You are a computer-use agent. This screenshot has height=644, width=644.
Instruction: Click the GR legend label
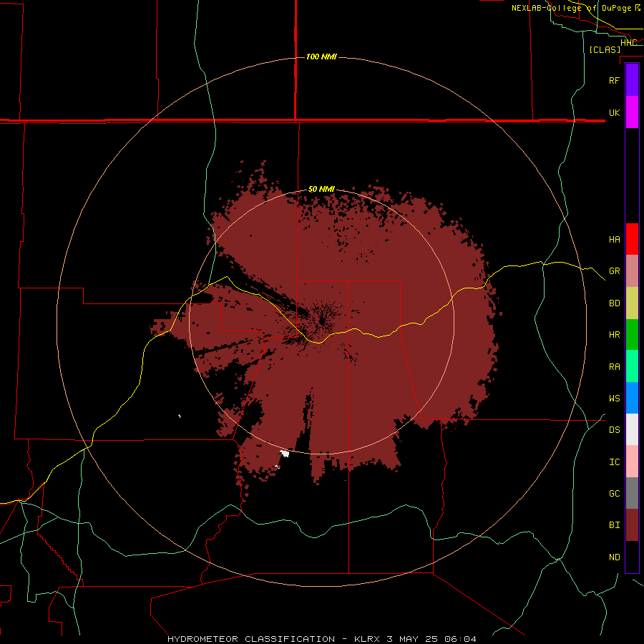[614, 271]
